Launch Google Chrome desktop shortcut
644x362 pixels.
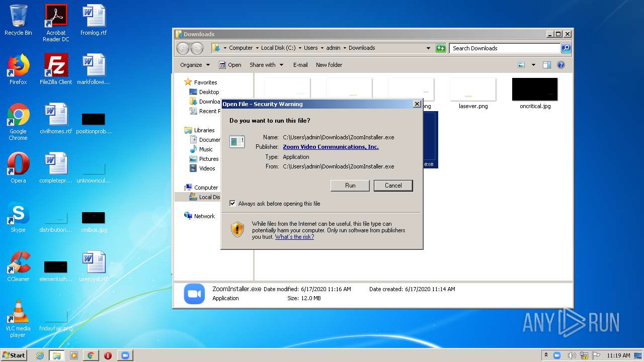coord(18,122)
